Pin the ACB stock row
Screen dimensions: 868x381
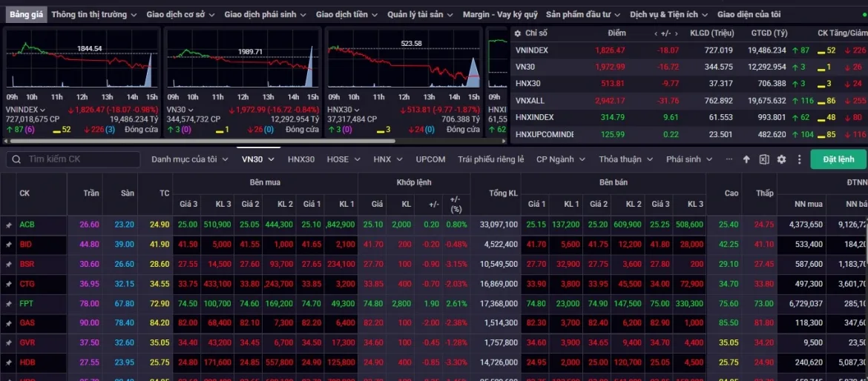point(8,225)
